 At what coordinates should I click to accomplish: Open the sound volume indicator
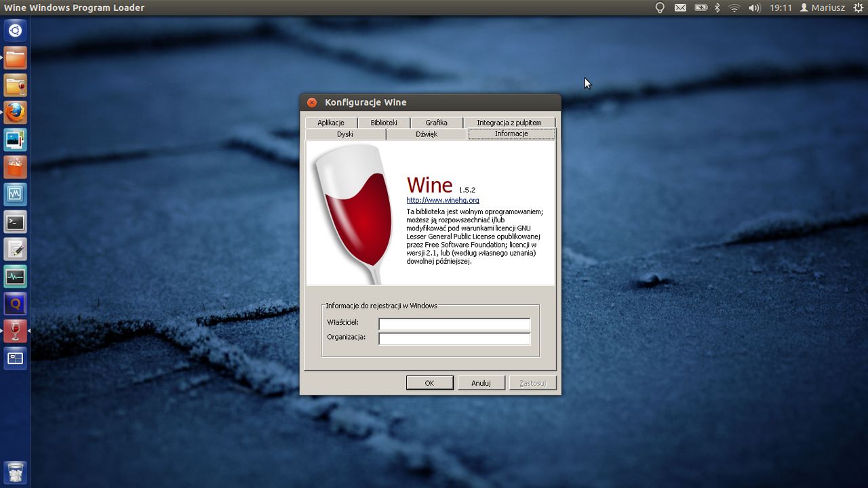click(x=754, y=7)
